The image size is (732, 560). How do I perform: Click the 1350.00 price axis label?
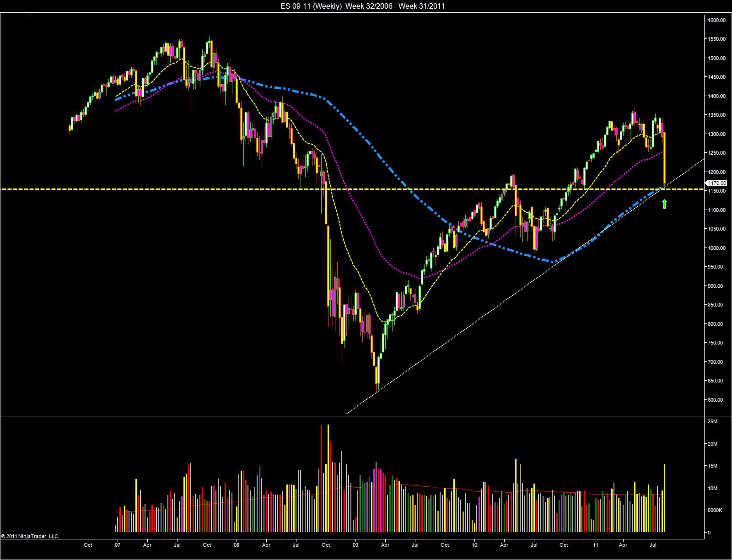tap(717, 115)
